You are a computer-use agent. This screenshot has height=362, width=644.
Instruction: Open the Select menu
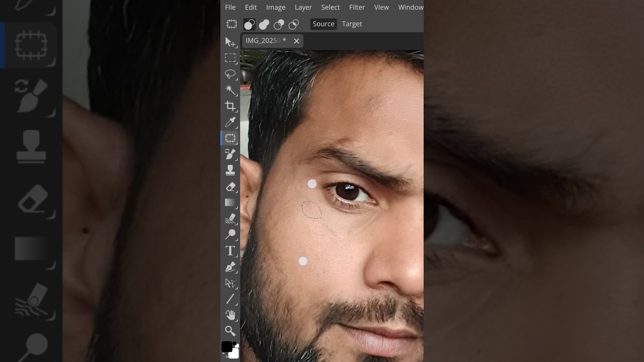[331, 7]
